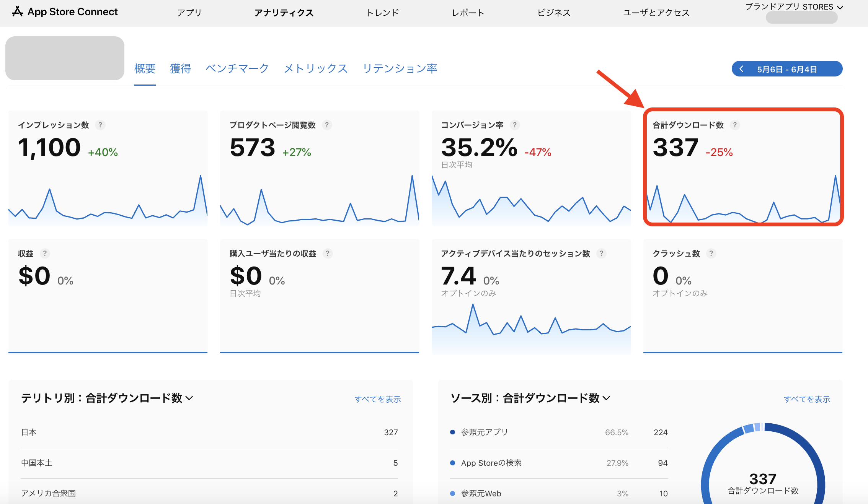
Task: Open help for インプレッション数
Action: 100,125
